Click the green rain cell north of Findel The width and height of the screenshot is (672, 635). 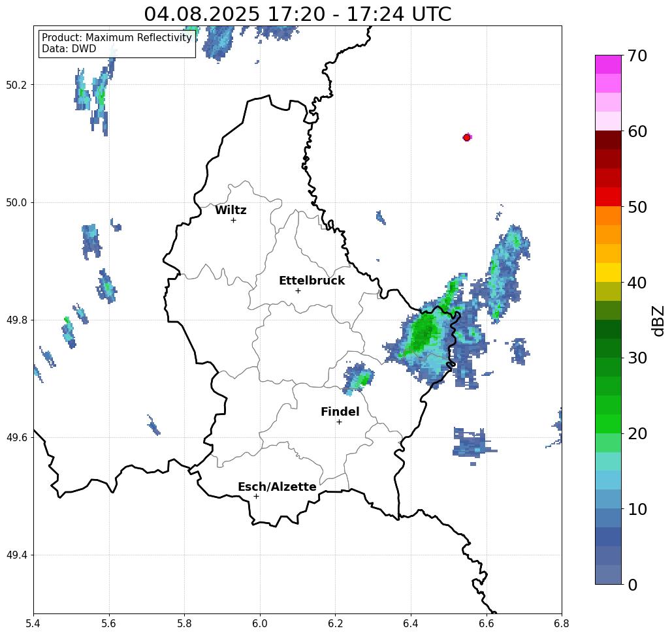359,378
